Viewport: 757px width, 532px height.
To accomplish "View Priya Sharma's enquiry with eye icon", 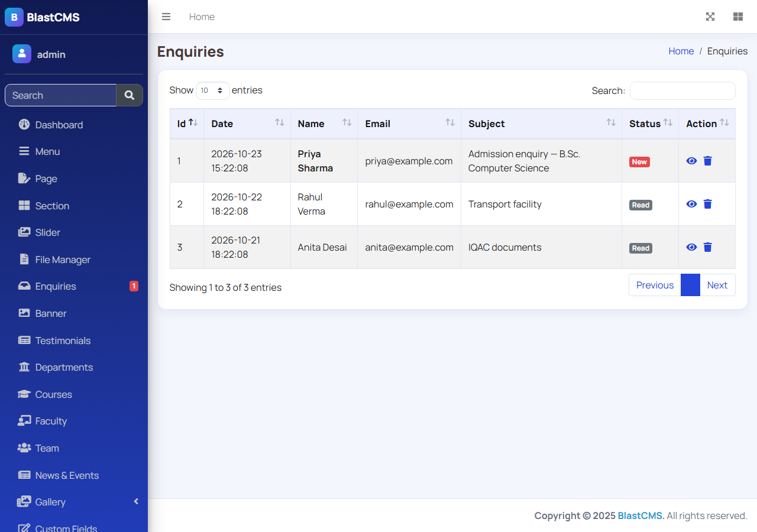I will pyautogui.click(x=691, y=161).
